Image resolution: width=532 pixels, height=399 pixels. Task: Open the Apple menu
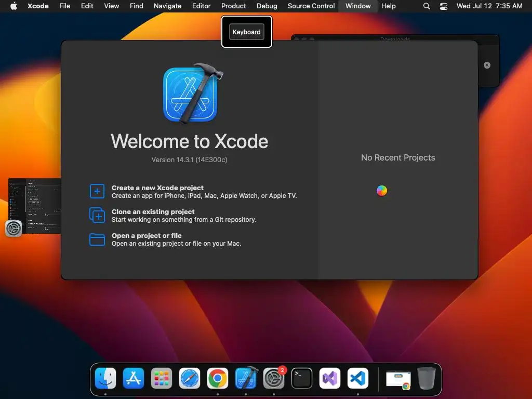pyautogui.click(x=14, y=6)
